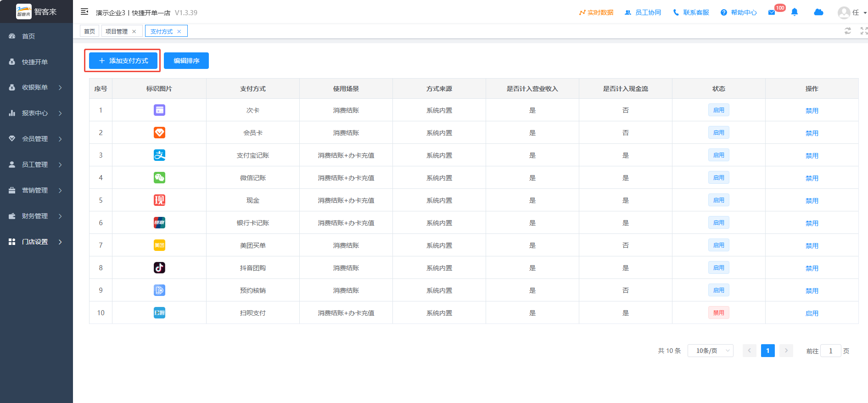This screenshot has width=868, height=403.
Task: Expand the 营销管理 sidebar menu
Action: 36,190
